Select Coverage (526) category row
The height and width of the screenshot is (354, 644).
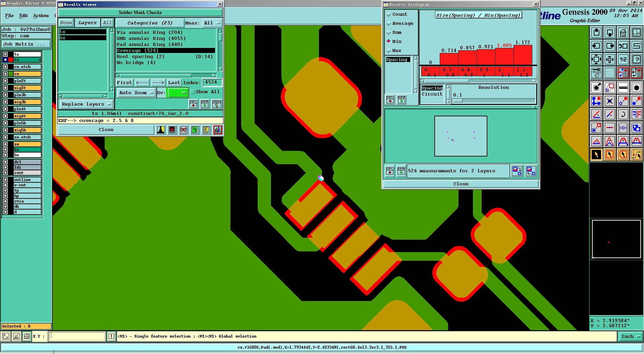tap(166, 51)
